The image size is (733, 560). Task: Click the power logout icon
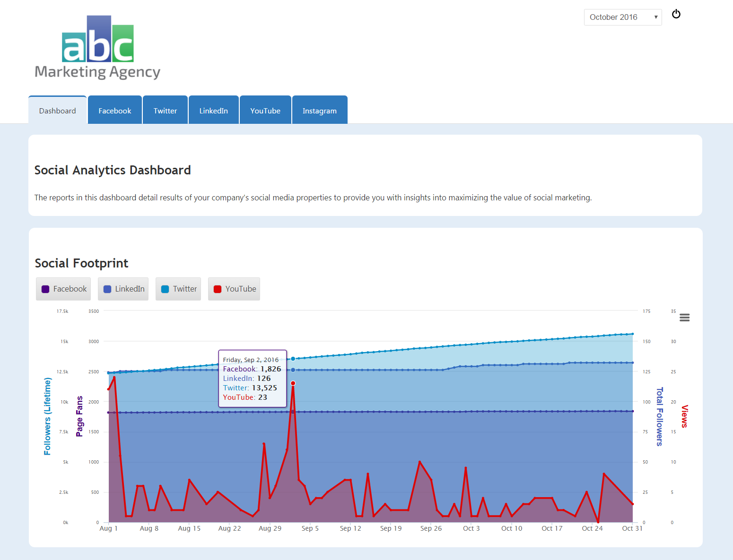(676, 14)
